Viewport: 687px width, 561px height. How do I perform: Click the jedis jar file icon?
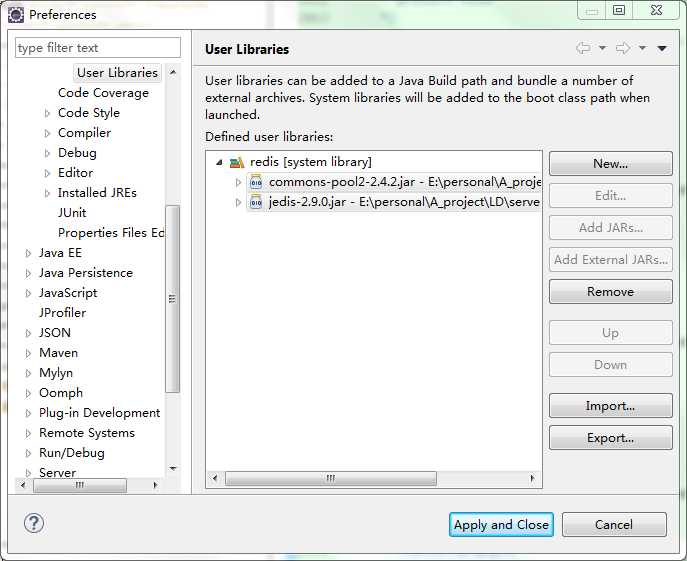point(256,202)
